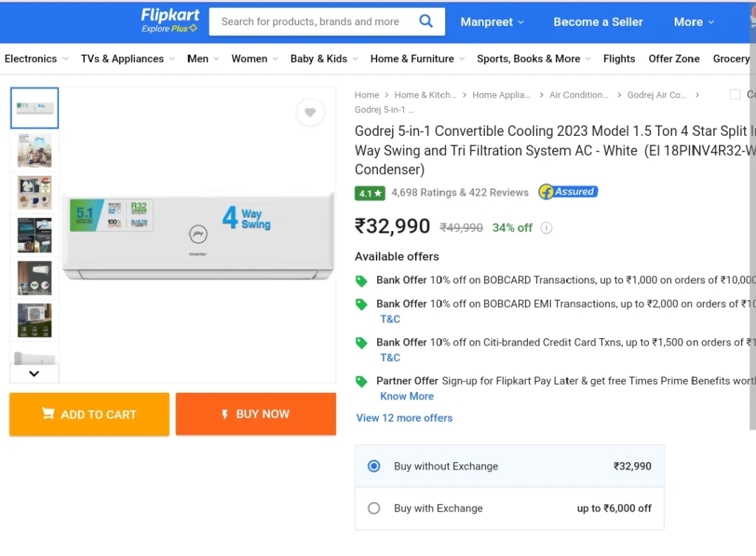Focus the product search field
The width and height of the screenshot is (756, 556).
(313, 21)
